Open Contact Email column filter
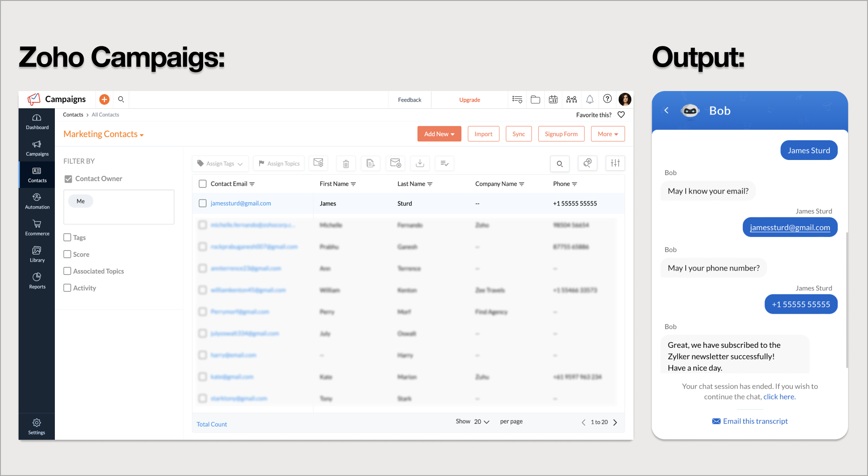Viewport: 868px width, 476px height. (x=252, y=184)
